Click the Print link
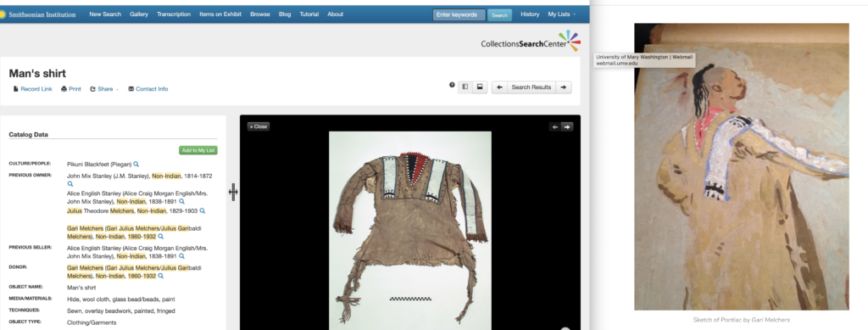This screenshot has width=868, height=330. [71, 88]
